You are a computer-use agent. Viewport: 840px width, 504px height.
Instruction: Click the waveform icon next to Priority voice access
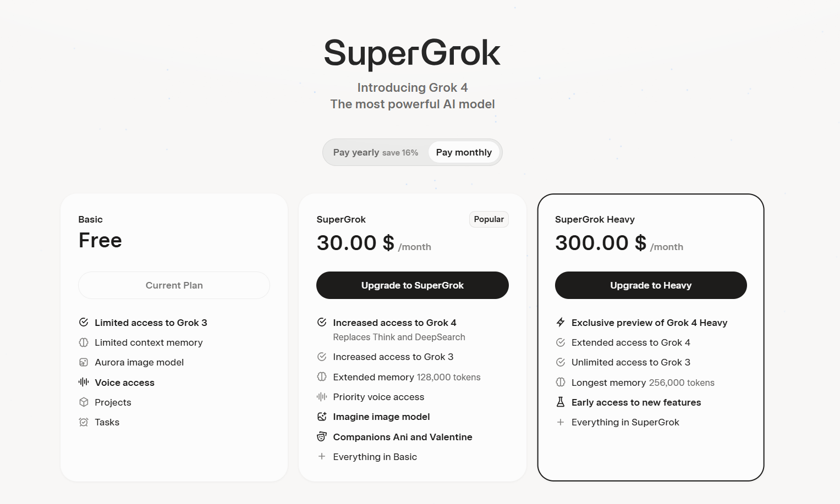click(x=322, y=397)
